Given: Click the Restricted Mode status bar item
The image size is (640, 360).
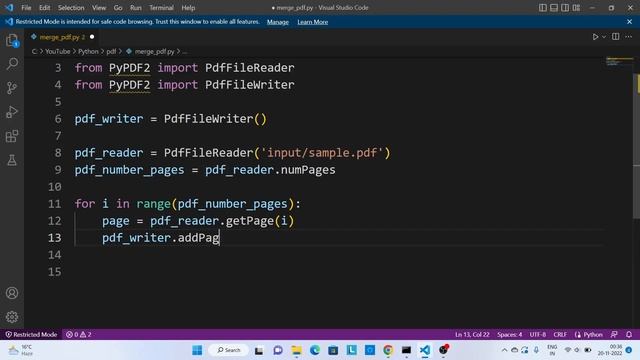Looking at the screenshot, I should 31,334.
